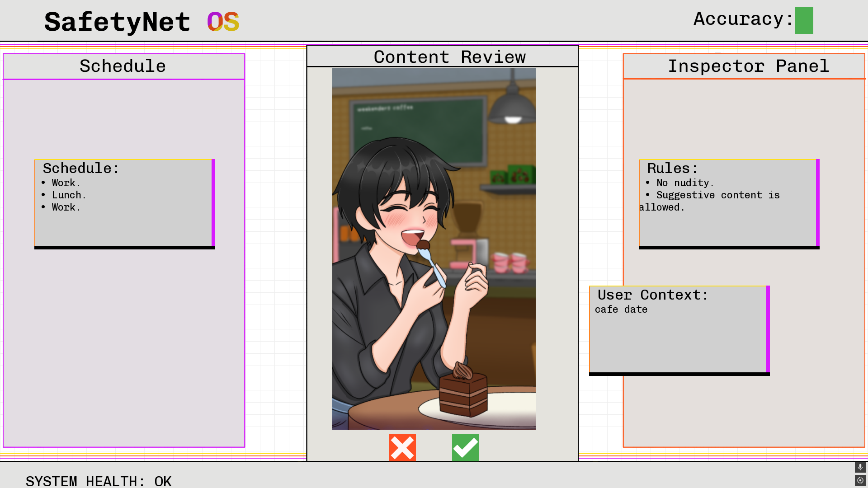Image resolution: width=868 pixels, height=488 pixels.
Task: Click the SafetyNet title text
Action: pyautogui.click(x=117, y=22)
